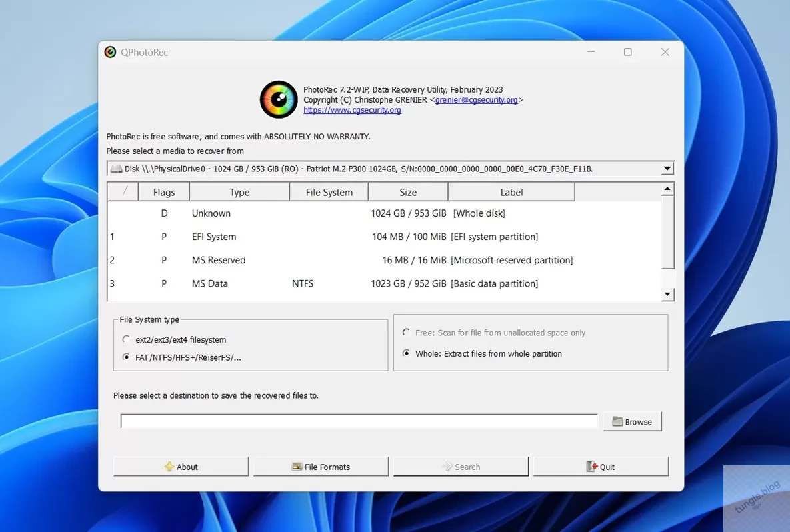This screenshot has width=790, height=532.
Task: Sort by Type column header
Action: point(239,192)
